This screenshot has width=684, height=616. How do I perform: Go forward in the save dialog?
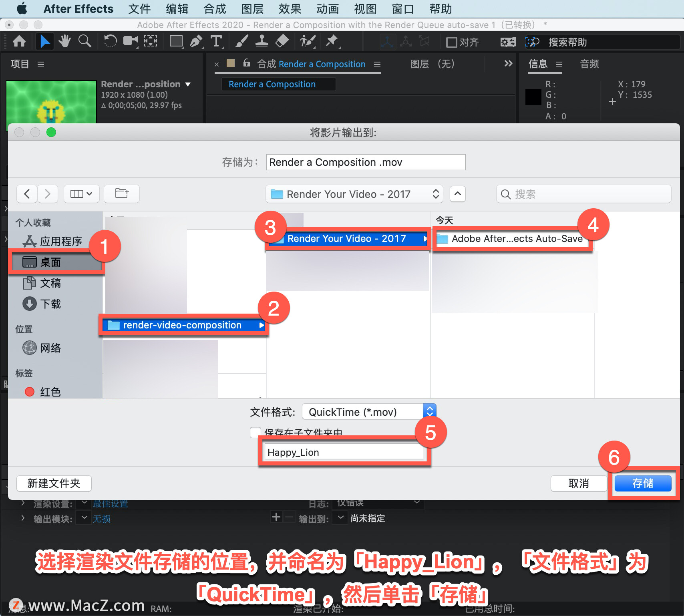coord(48,194)
